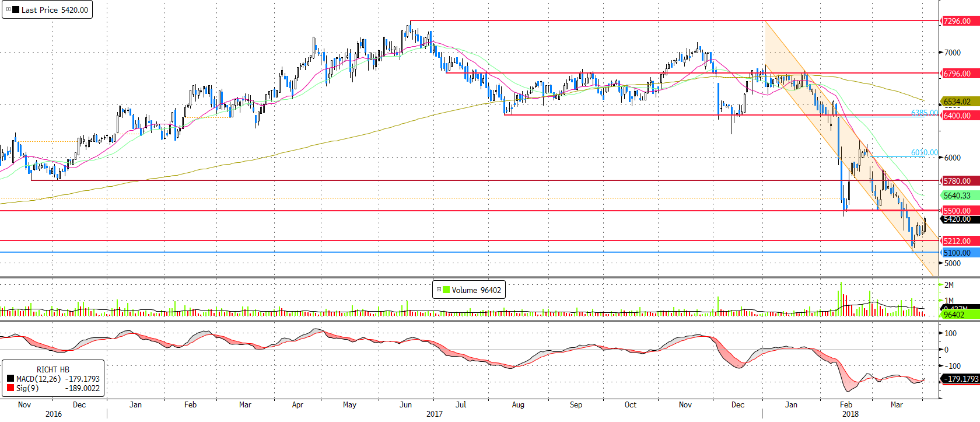Click the 2016 year label
The image size is (980, 422).
pos(53,414)
